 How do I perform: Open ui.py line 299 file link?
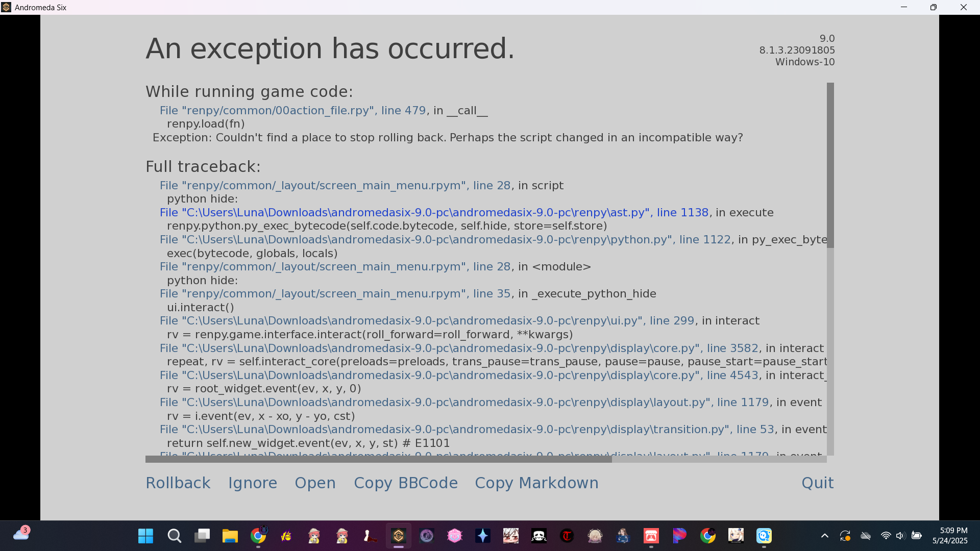click(427, 320)
